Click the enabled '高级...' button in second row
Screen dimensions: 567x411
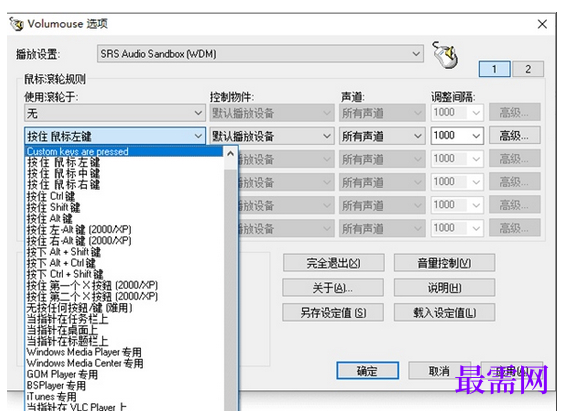[515, 136]
